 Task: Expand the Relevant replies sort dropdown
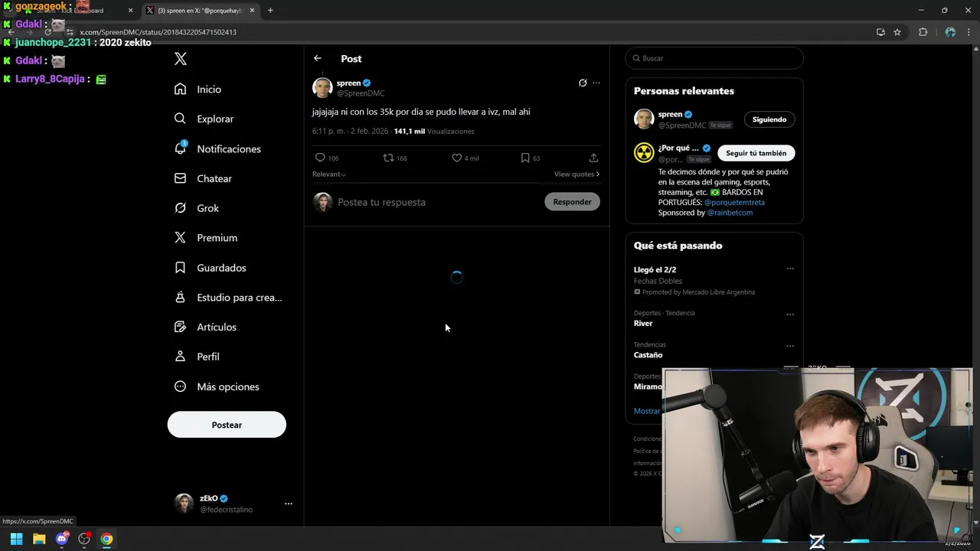[329, 174]
